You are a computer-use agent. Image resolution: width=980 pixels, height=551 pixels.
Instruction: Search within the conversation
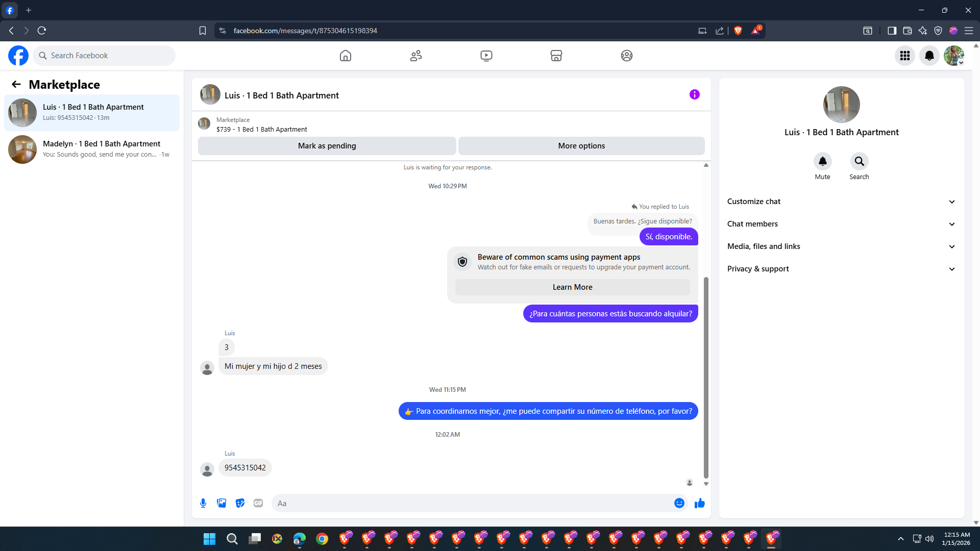click(x=859, y=162)
